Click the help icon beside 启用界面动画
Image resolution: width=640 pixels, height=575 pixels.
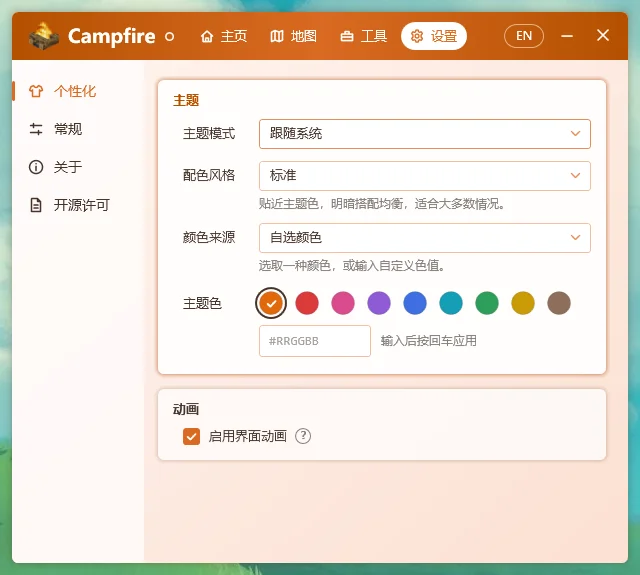[303, 436]
